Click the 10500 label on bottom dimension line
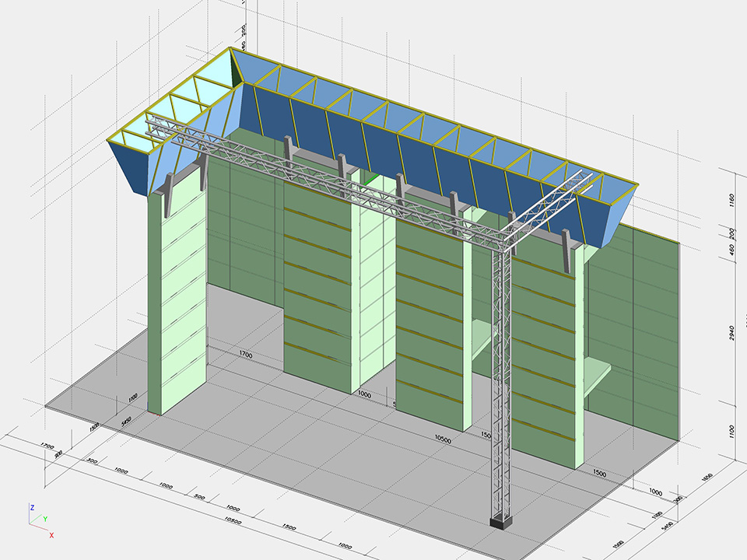 point(442,439)
